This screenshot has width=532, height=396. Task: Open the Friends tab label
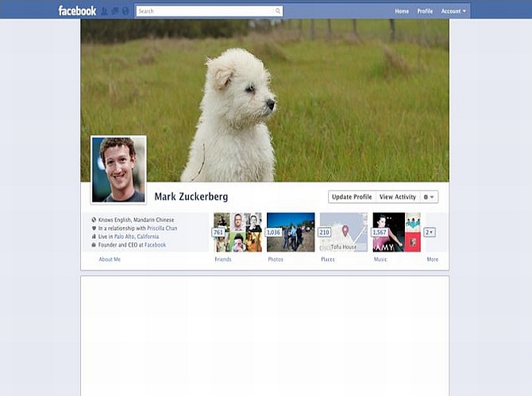[x=223, y=260]
